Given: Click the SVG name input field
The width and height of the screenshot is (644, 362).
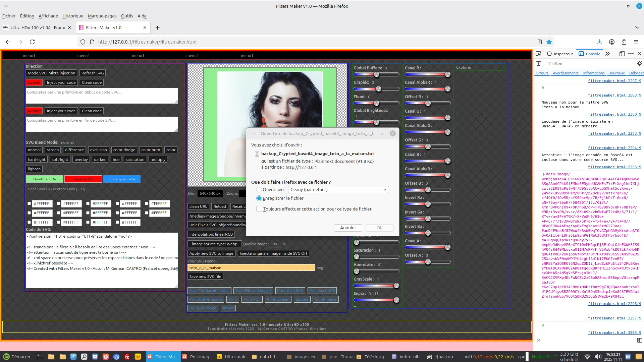Looking at the screenshot, I should (x=251, y=268).
